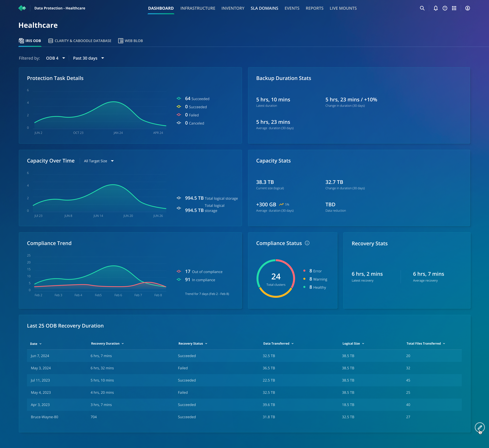Click the Web Blob tab icon

(121, 41)
